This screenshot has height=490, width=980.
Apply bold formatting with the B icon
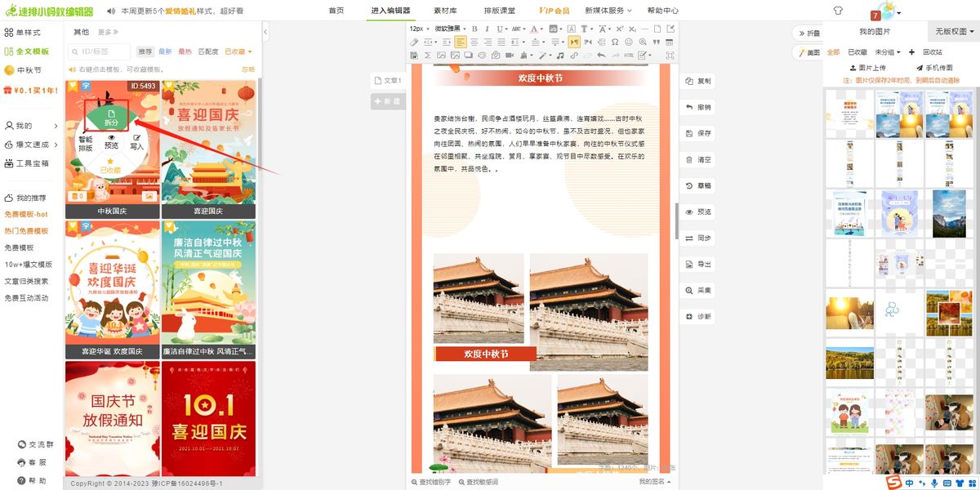click(x=475, y=29)
